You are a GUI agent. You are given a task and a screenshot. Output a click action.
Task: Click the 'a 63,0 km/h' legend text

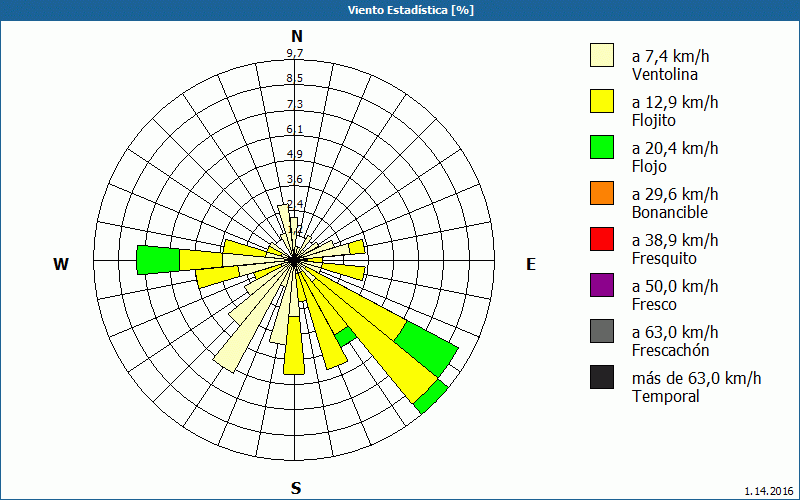coord(675,332)
